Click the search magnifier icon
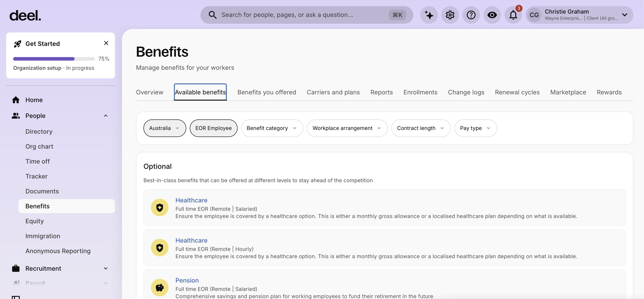Viewport: 644px width, 299px height. point(213,15)
